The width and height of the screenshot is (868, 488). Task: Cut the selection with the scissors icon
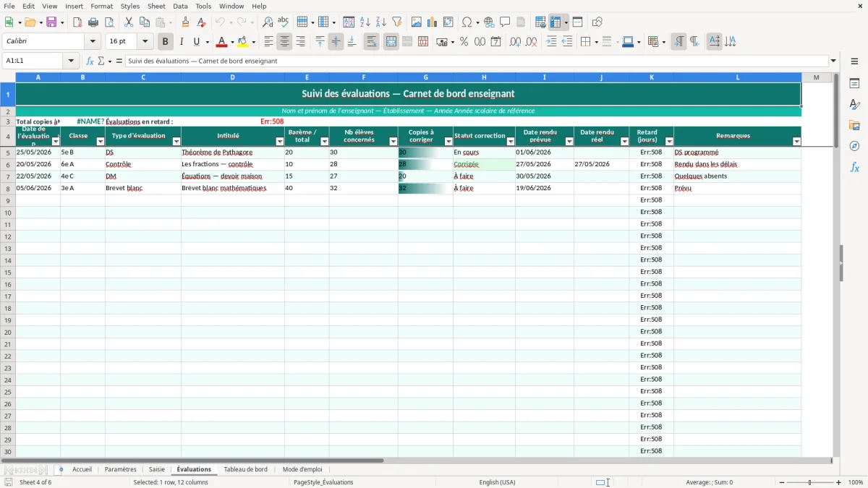(129, 22)
